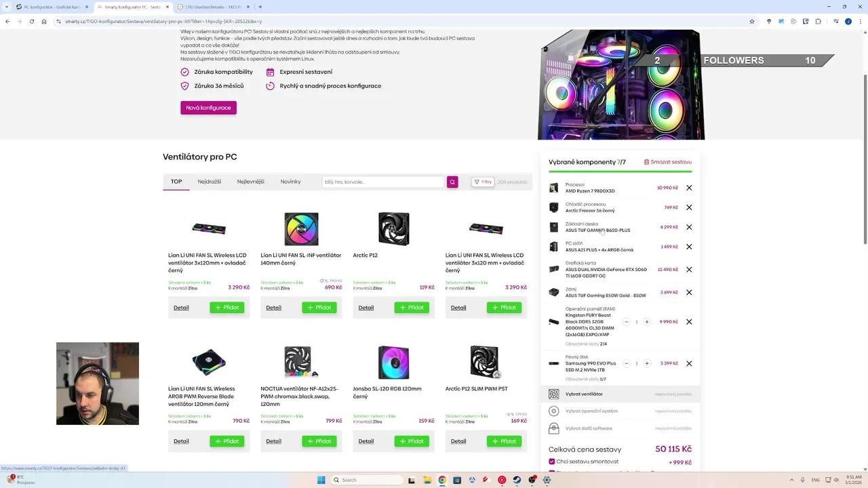Switch to the Novinky sorting tab
This screenshot has height=488, width=868.
(290, 182)
